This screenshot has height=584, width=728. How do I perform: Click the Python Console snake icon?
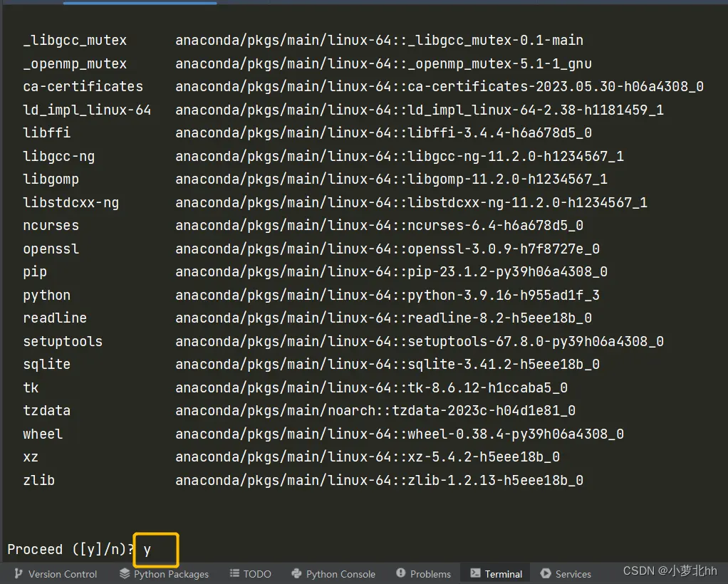[x=296, y=574]
